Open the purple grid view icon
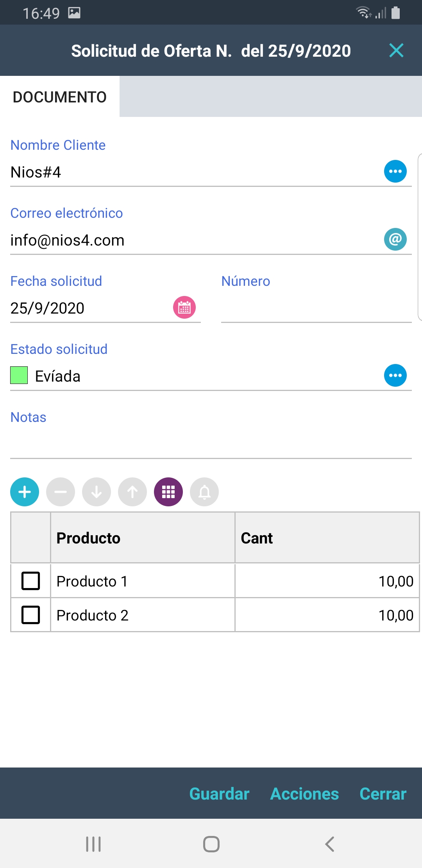The height and width of the screenshot is (868, 422). click(168, 492)
